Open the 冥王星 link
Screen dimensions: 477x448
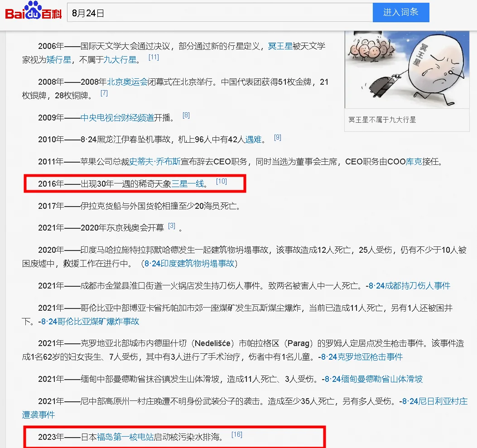coord(280,46)
